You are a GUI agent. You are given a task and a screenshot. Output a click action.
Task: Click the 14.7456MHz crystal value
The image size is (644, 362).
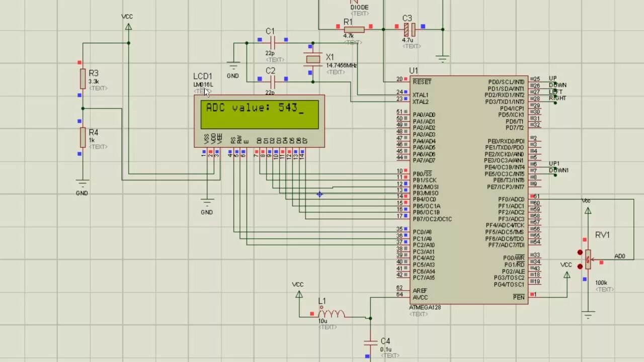(342, 66)
